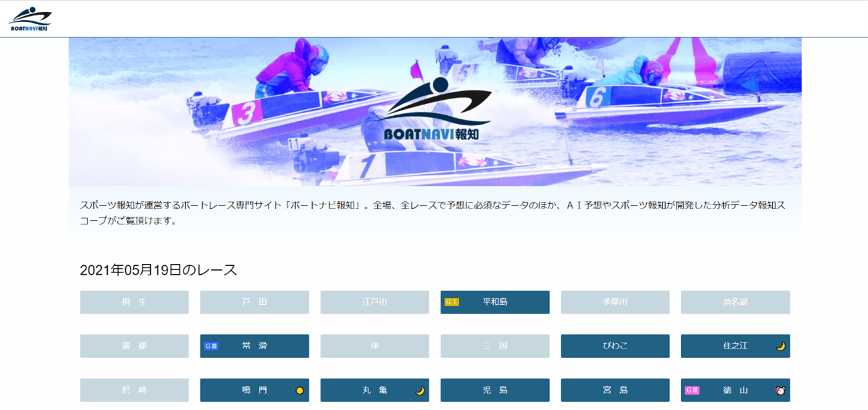Image resolution: width=868 pixels, height=410 pixels.
Task: Click the greyed-out 戸田 venue button
Action: point(255,302)
